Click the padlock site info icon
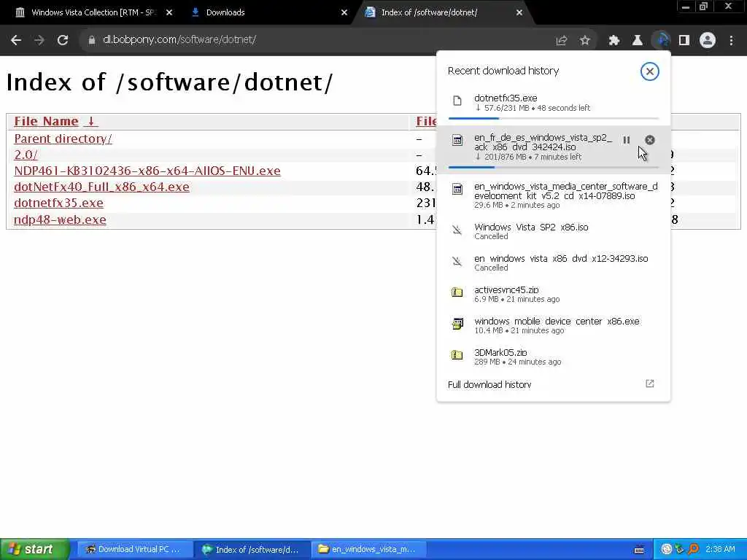 coord(91,41)
